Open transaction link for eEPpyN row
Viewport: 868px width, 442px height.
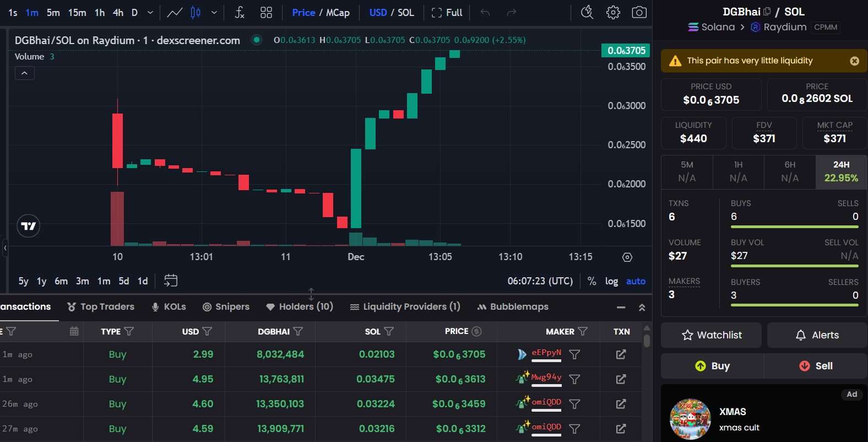click(621, 354)
